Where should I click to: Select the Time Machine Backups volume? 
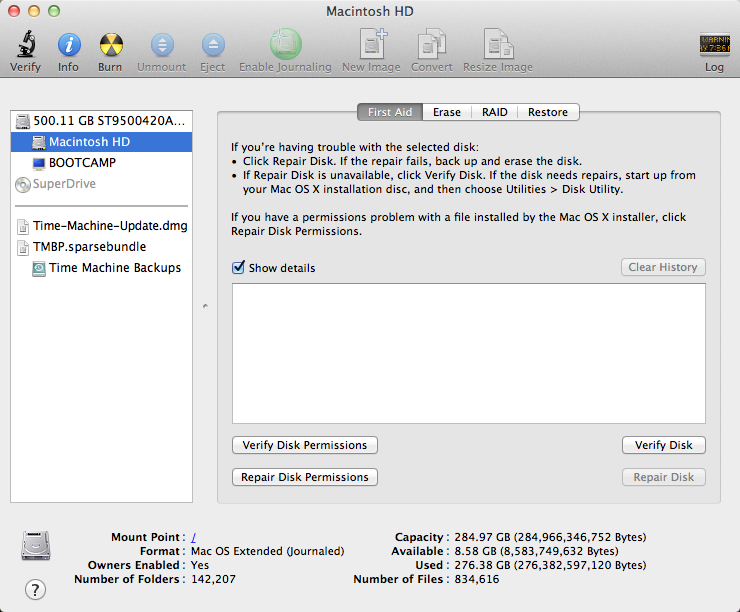point(101,268)
